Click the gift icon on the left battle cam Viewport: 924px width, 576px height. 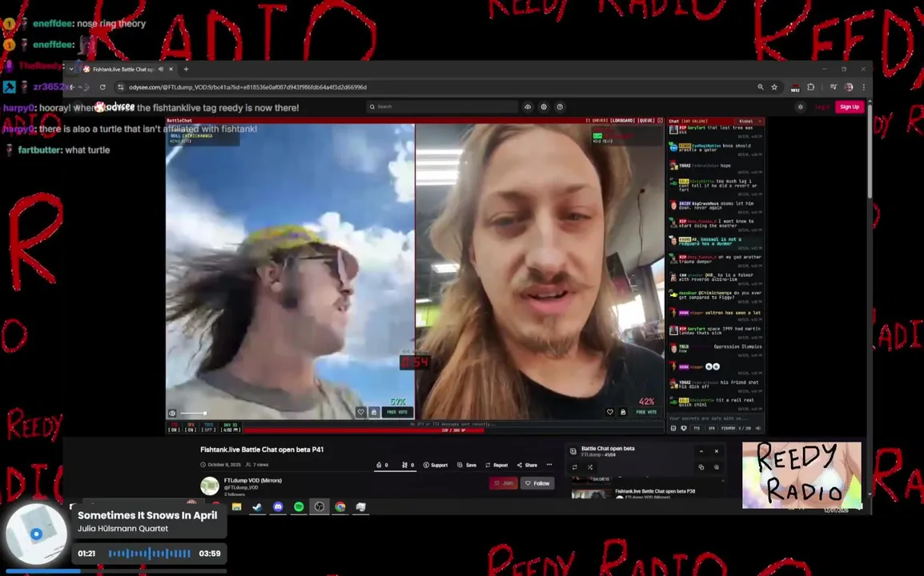[x=374, y=412]
